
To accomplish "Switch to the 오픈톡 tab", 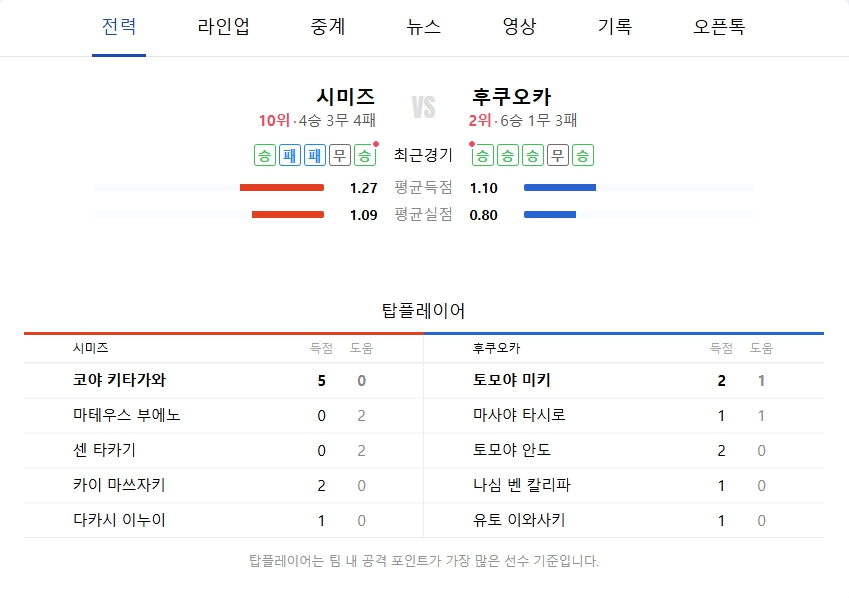I will pyautogui.click(x=719, y=27).
